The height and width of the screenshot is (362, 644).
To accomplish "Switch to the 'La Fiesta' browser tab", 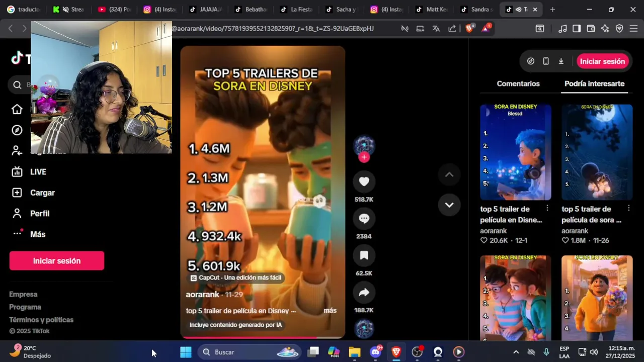I will (296, 10).
